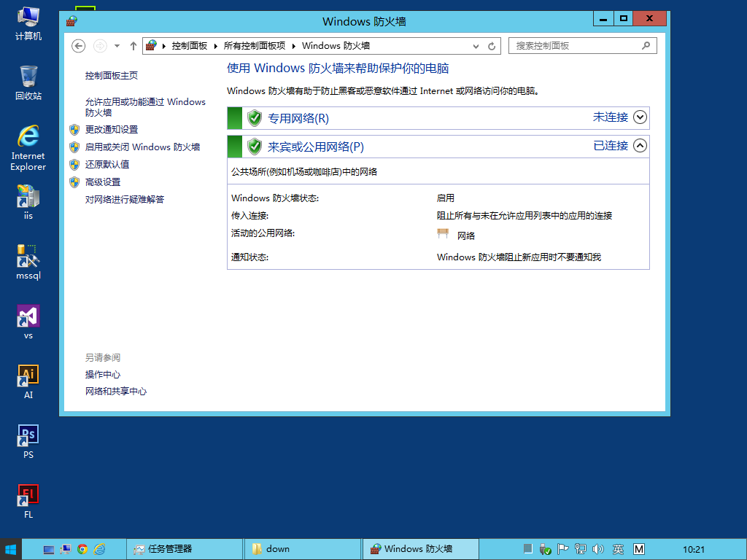Image resolution: width=747 pixels, height=560 pixels.
Task: Open the network tray icon
Action: [x=580, y=549]
